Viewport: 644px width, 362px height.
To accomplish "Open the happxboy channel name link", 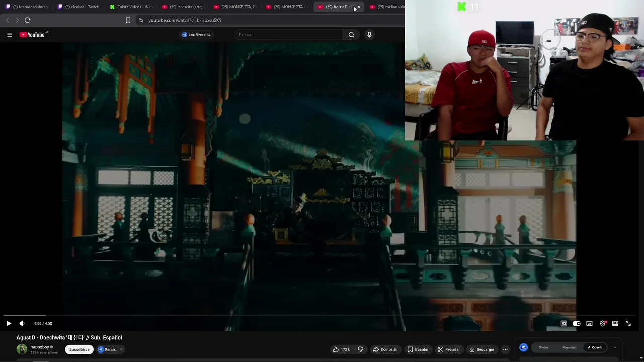I will [40, 347].
